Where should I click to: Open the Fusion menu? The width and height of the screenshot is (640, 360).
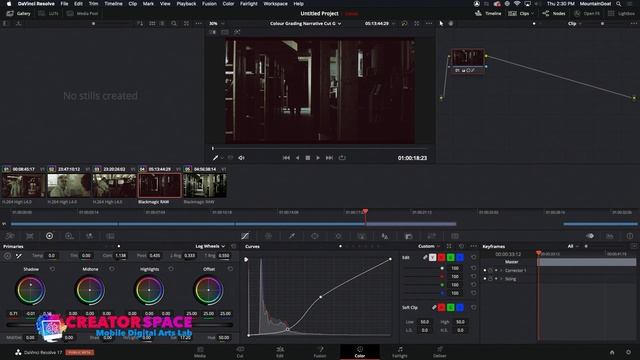pos(209,4)
